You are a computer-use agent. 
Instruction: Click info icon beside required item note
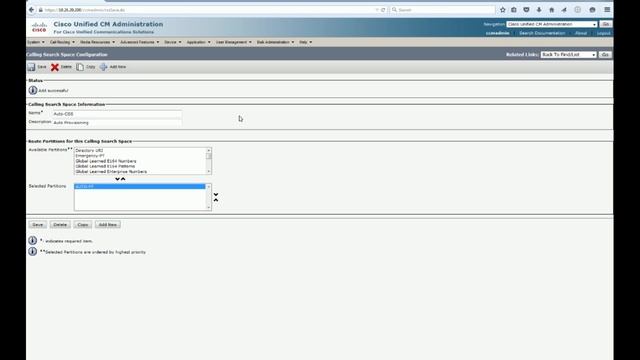33,240
